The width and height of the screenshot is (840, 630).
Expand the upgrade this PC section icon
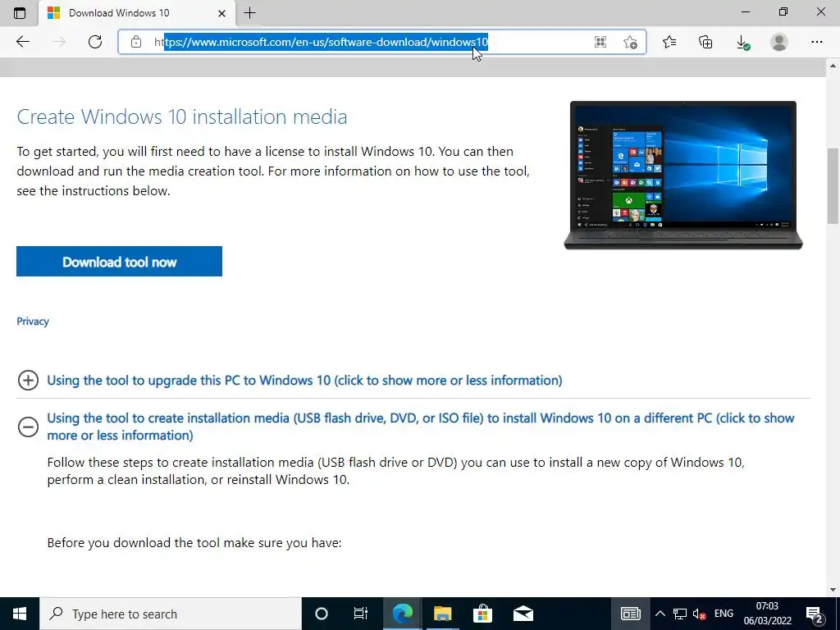click(28, 381)
